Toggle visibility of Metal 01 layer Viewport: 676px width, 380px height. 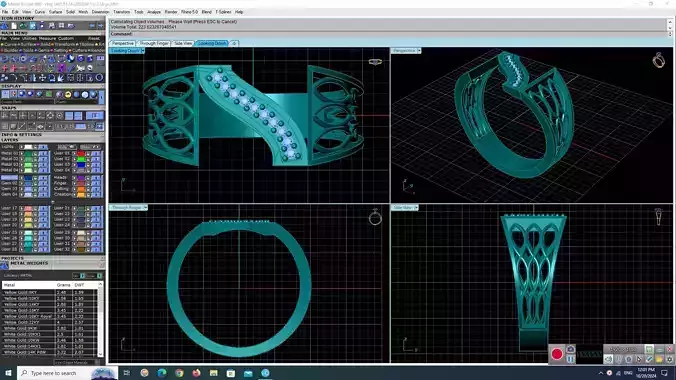click(x=22, y=154)
